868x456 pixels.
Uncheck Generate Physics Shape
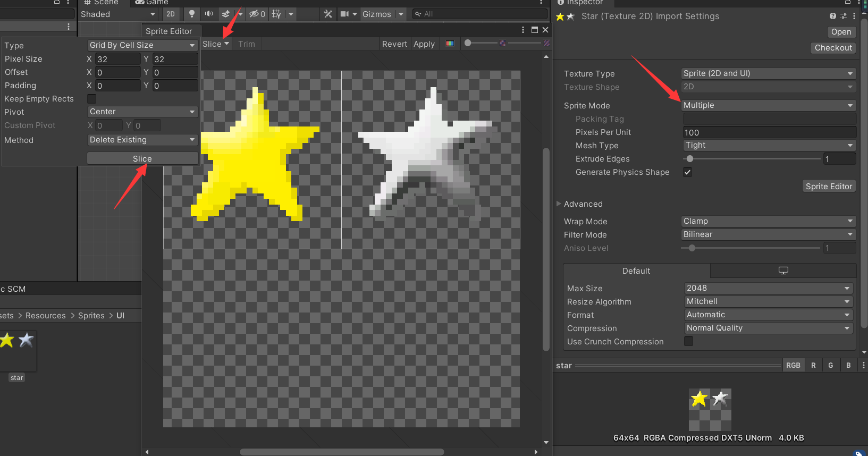[688, 172]
